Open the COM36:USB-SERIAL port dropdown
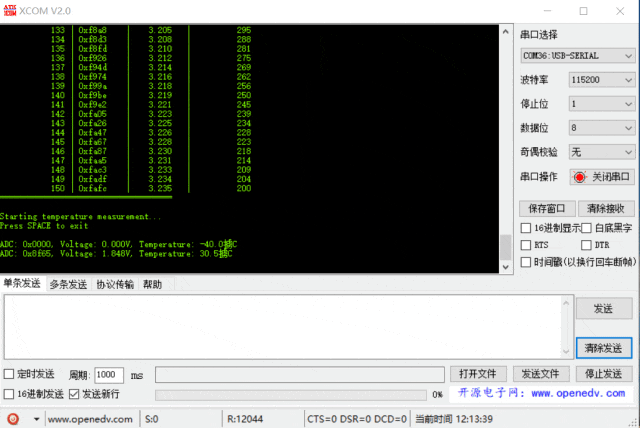This screenshot has width=640, height=428. pos(578,55)
